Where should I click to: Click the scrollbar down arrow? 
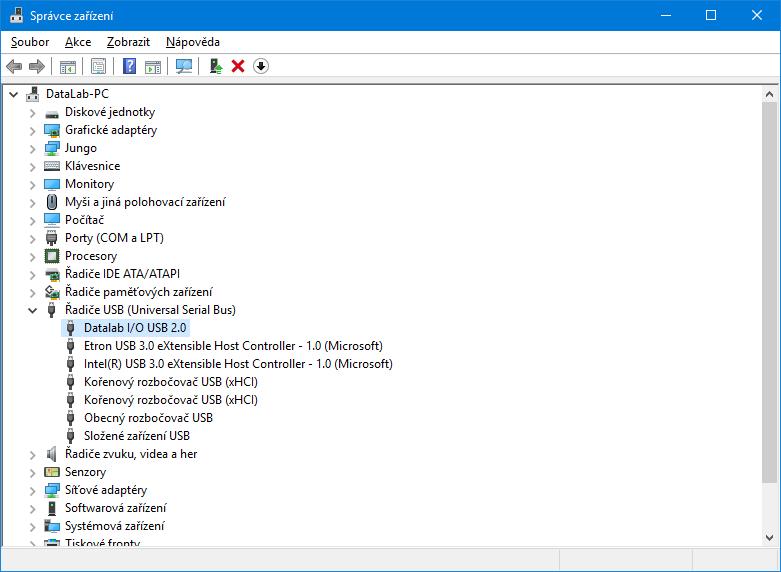(769, 538)
